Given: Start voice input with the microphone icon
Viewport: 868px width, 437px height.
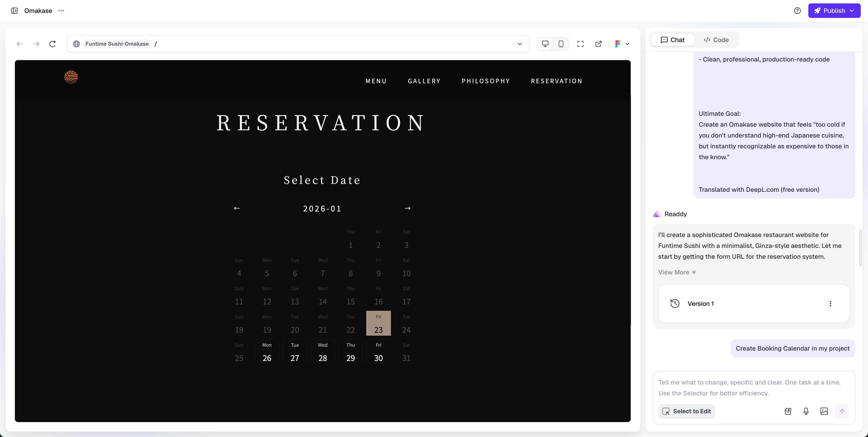Looking at the screenshot, I should pos(806,411).
